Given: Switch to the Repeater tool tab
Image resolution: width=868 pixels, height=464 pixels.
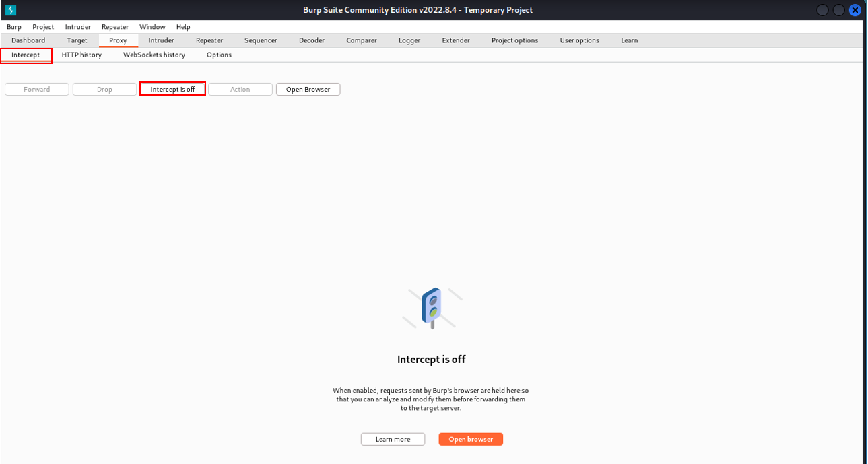Looking at the screenshot, I should point(209,40).
